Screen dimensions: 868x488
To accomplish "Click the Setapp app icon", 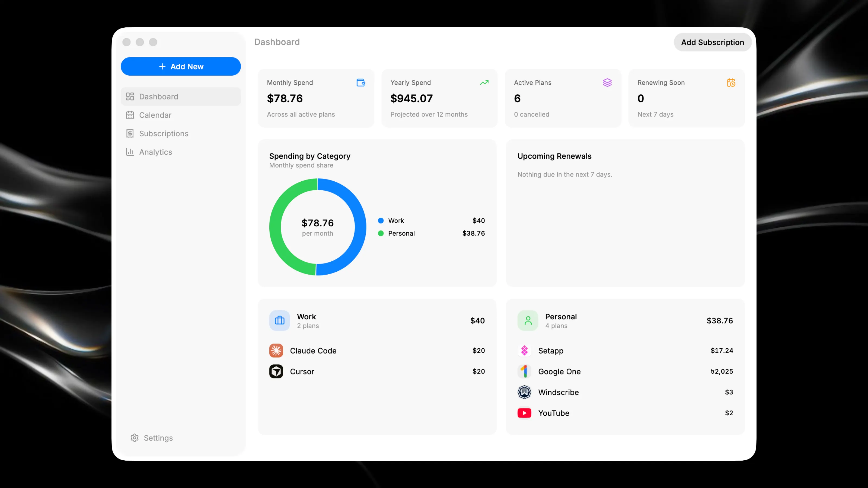I will click(525, 351).
